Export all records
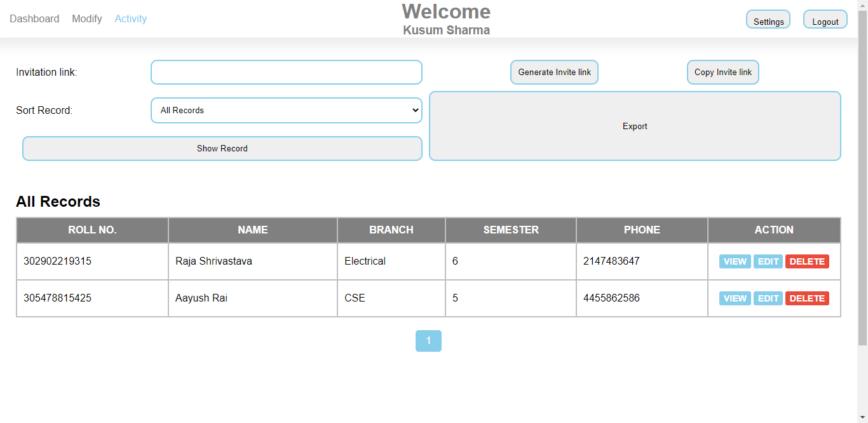Screen dimensions: 868x423 [x=635, y=126]
